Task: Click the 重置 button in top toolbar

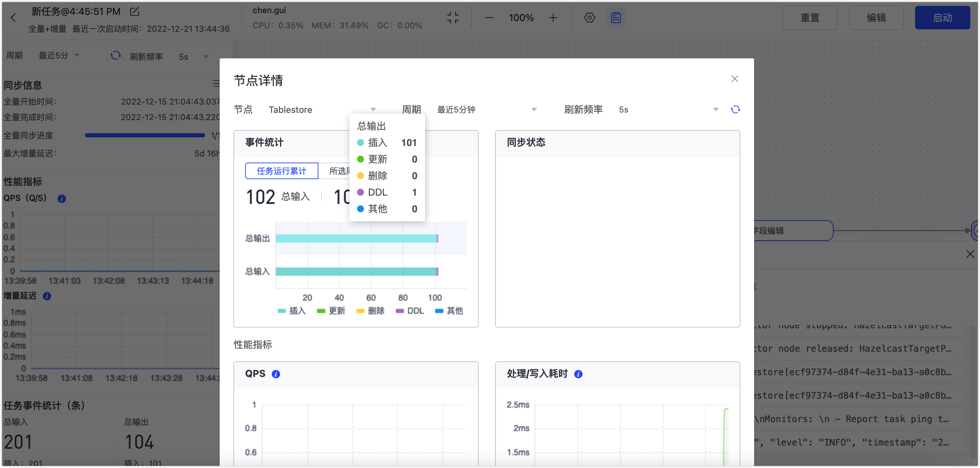Action: 811,18
